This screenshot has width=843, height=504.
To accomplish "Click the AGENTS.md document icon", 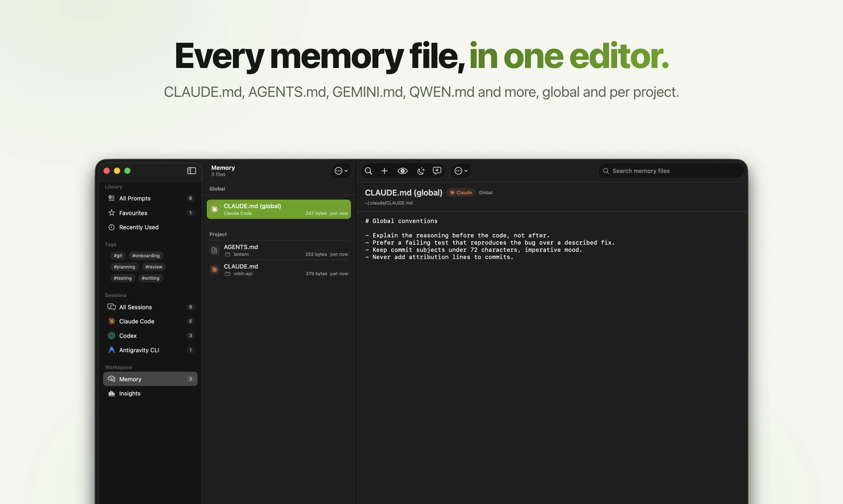I will point(214,250).
